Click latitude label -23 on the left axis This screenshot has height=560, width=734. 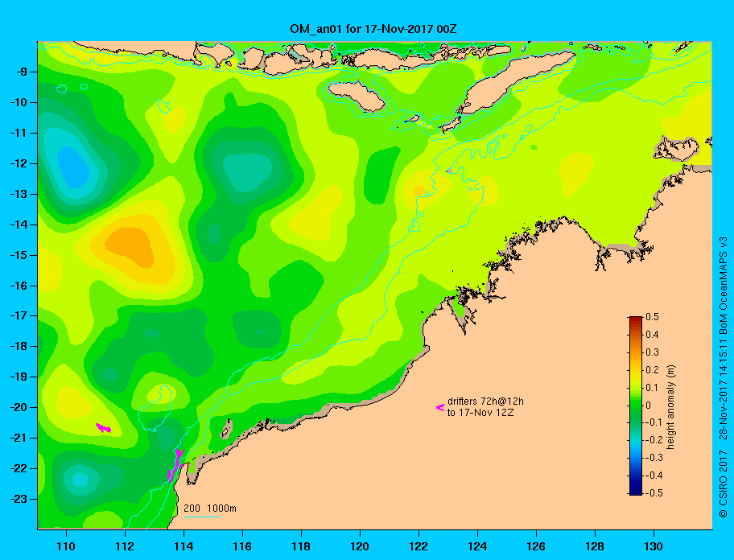click(x=19, y=499)
